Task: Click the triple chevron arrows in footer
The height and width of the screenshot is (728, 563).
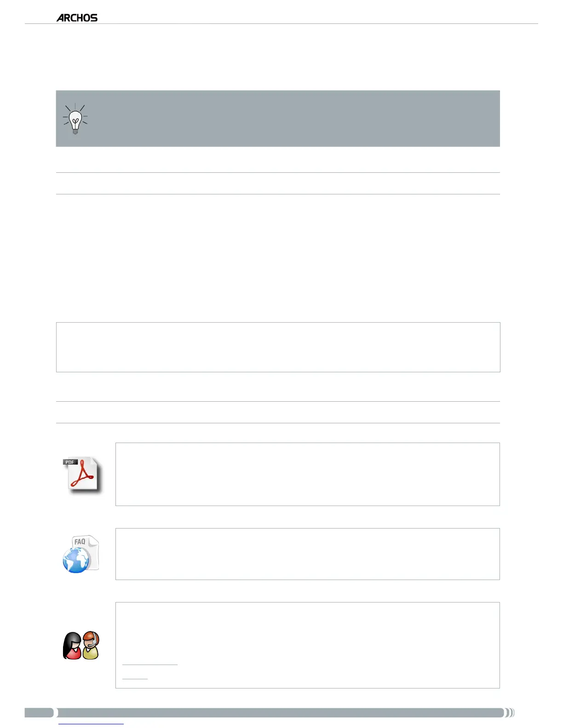Action: (x=510, y=713)
